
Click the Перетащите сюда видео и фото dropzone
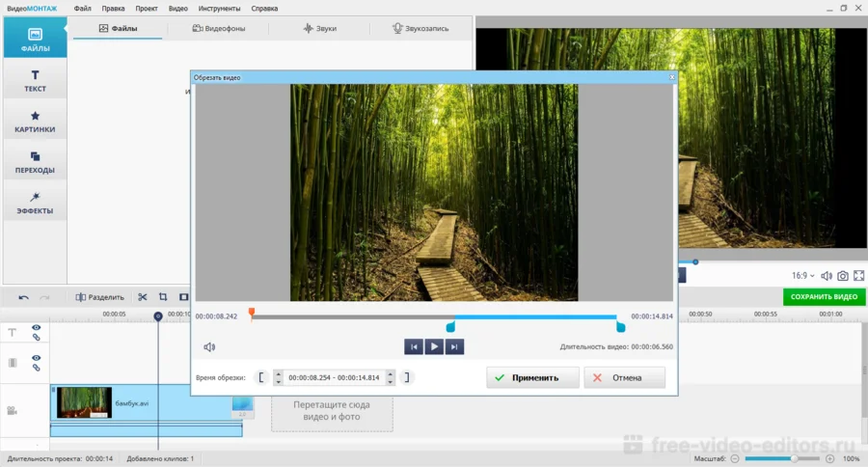332,411
